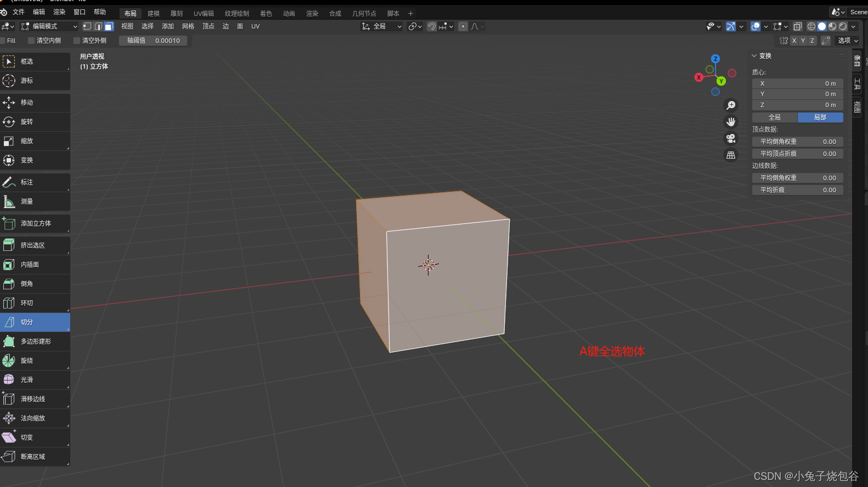Choose the 变换 transform tool
Viewport: 868px width, 487px height.
tap(35, 160)
